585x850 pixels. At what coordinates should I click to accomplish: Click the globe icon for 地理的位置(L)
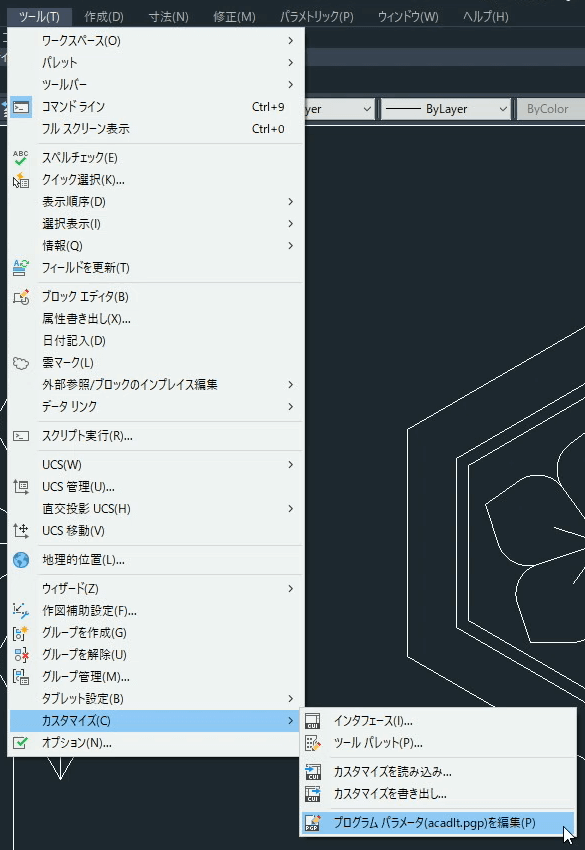pos(21,559)
